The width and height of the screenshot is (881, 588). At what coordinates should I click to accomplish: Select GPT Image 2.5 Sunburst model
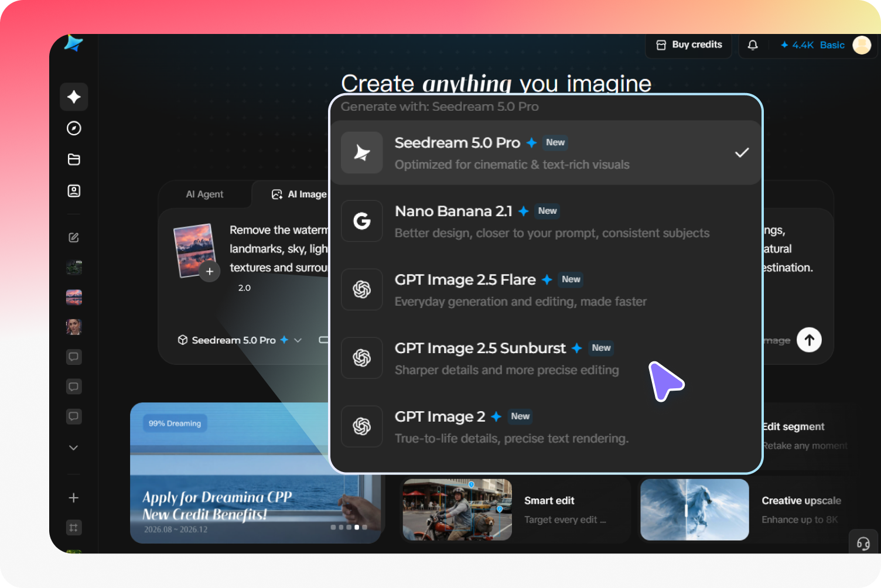tap(546, 358)
